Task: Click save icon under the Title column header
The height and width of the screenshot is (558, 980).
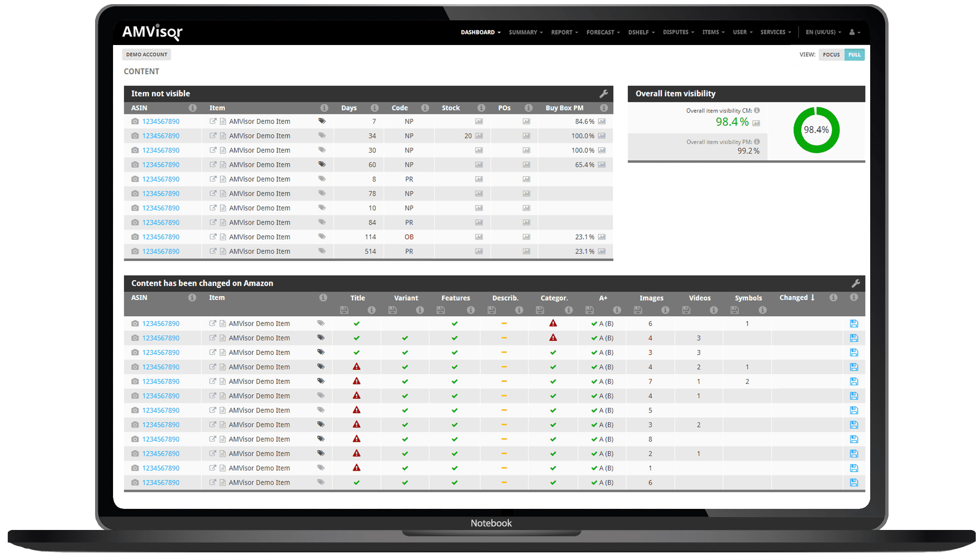Action: click(344, 310)
